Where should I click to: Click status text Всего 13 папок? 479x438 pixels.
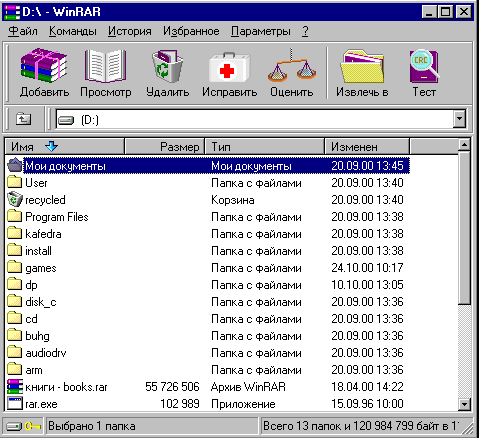coord(302,426)
